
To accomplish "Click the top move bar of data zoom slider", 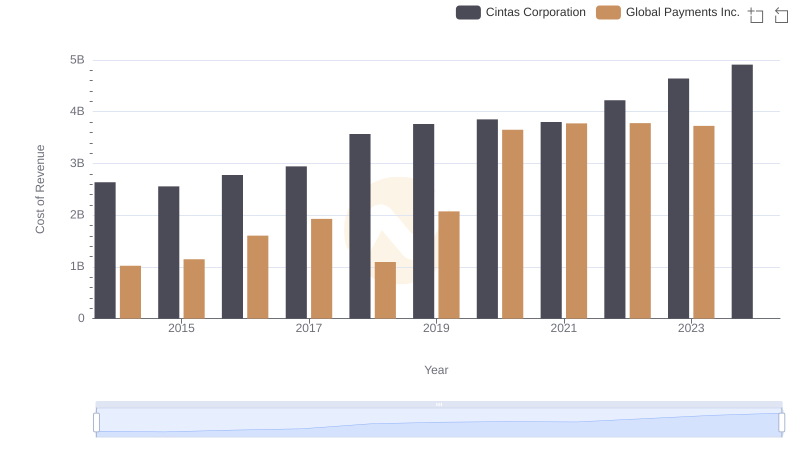I will (439, 404).
